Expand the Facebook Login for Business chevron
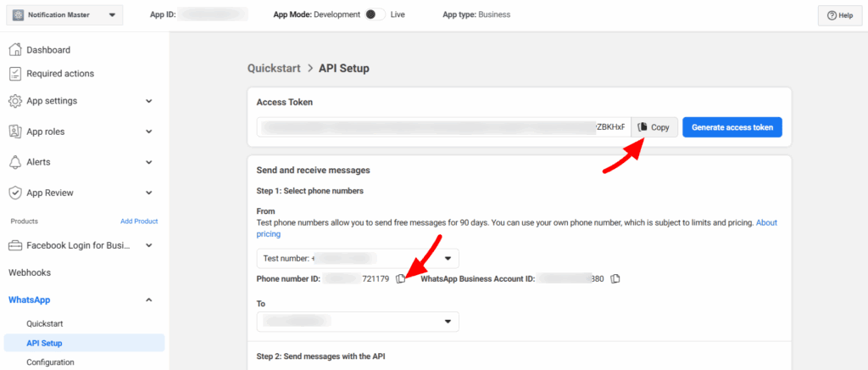This screenshot has height=370, width=868. pos(148,244)
